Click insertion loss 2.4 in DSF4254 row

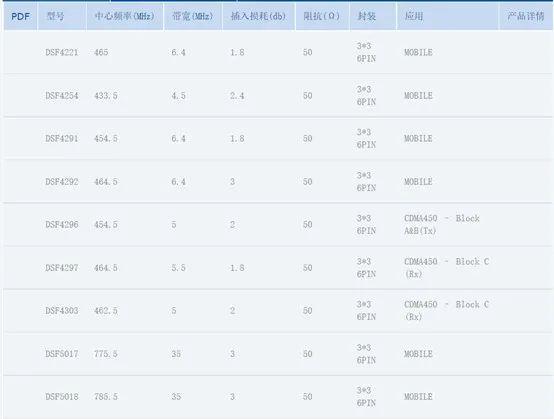[x=237, y=96]
